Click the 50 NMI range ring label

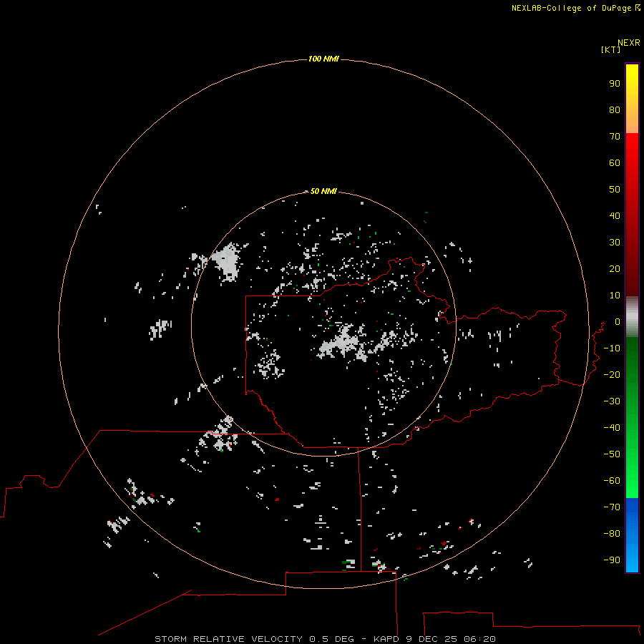click(x=323, y=191)
